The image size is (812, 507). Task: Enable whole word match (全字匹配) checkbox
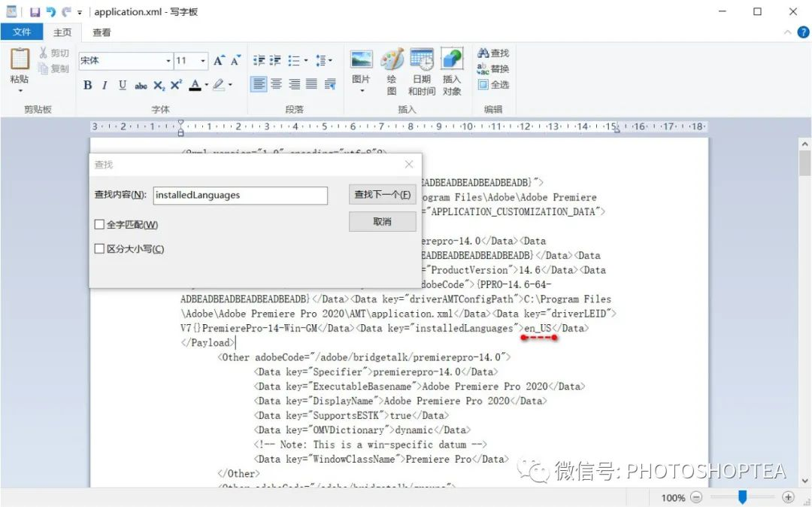pos(100,224)
